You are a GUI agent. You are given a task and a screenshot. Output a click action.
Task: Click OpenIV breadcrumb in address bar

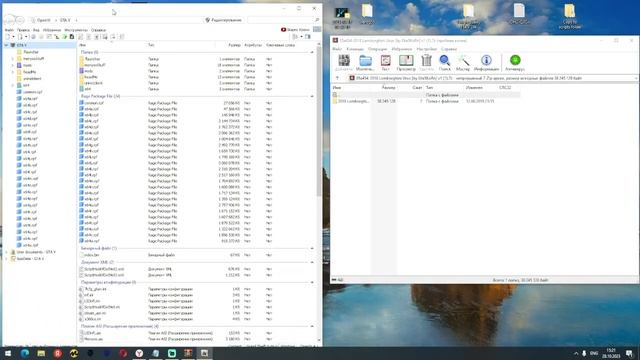tap(43, 20)
